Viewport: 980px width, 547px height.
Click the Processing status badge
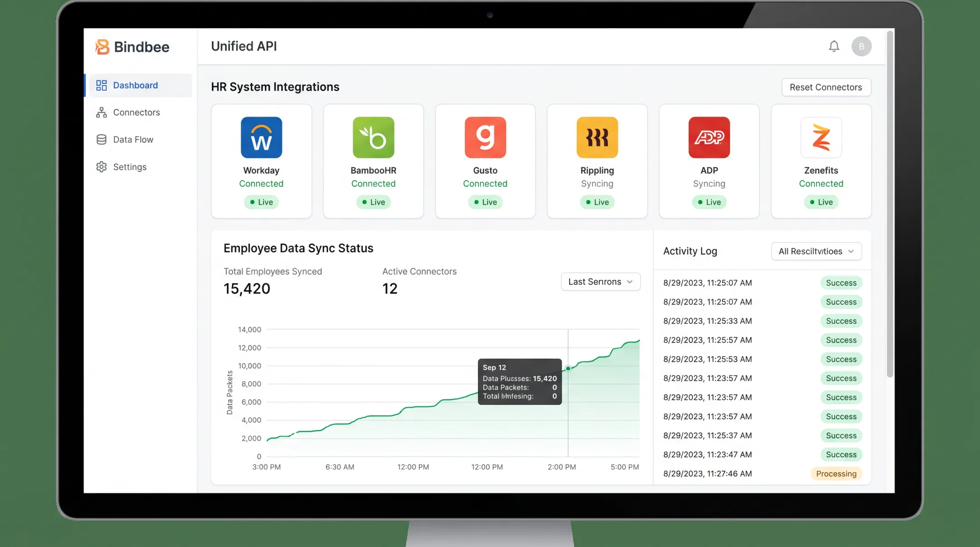tap(836, 474)
